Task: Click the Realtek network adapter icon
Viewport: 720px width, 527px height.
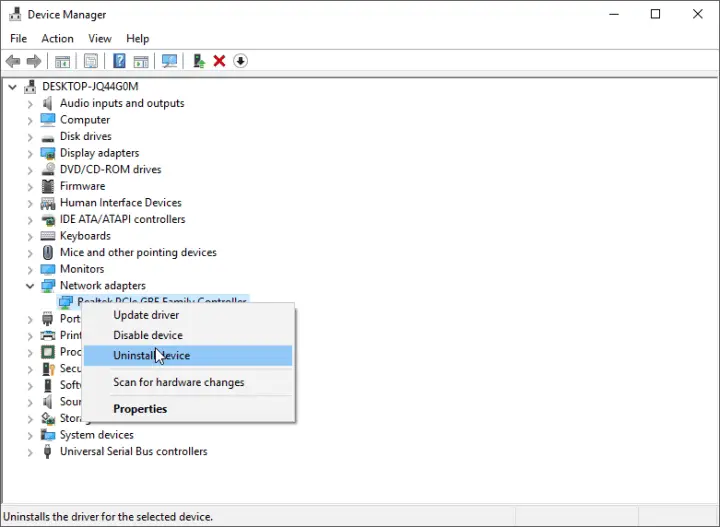Action: [x=66, y=302]
